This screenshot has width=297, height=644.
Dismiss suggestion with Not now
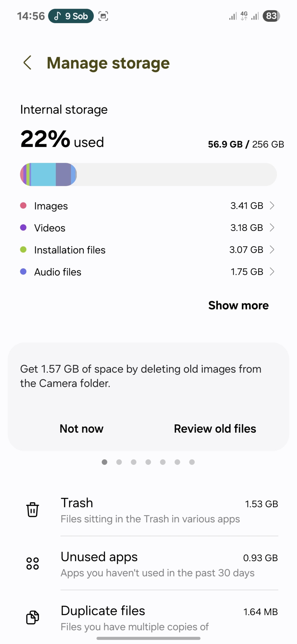pyautogui.click(x=81, y=429)
